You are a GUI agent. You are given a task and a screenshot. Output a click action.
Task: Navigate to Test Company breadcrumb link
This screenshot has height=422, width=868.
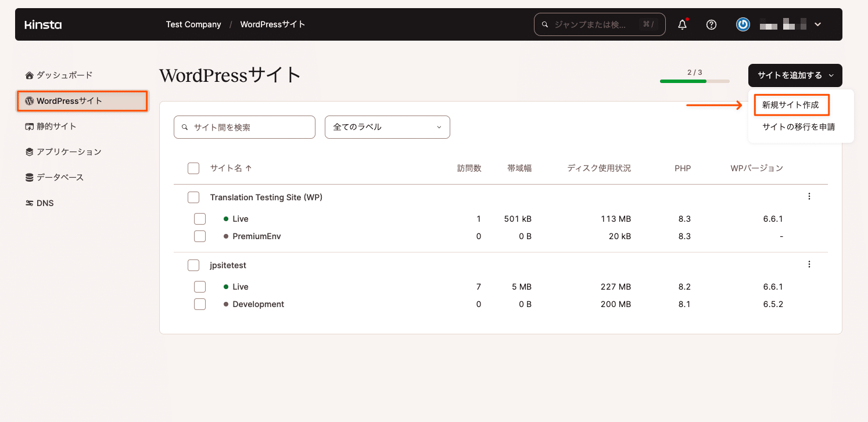[193, 24]
